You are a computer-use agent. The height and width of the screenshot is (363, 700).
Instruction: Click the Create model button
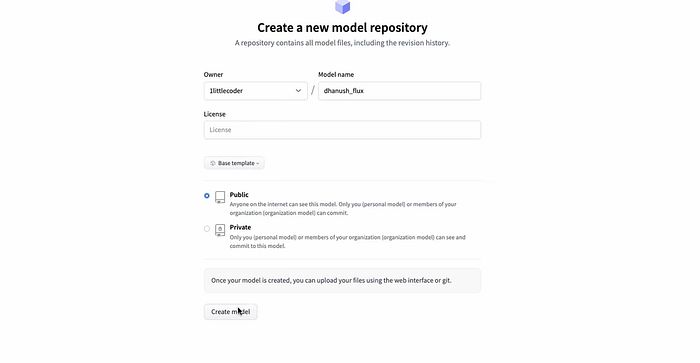click(x=230, y=312)
